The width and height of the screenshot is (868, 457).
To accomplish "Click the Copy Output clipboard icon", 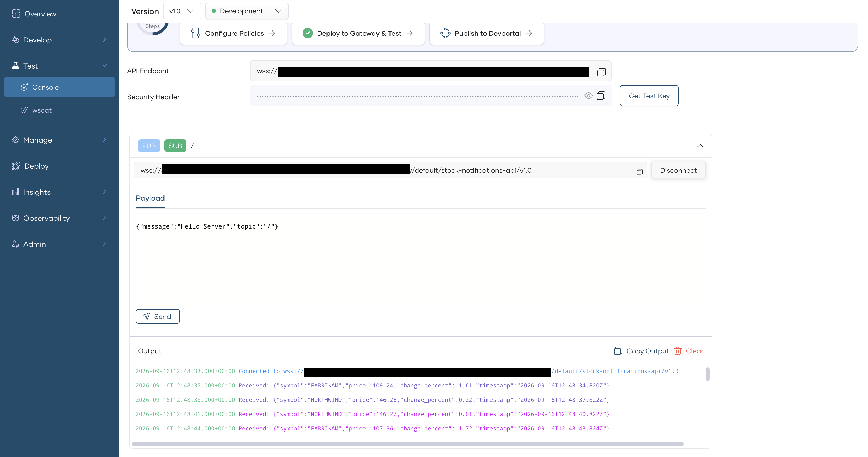I will (618, 351).
